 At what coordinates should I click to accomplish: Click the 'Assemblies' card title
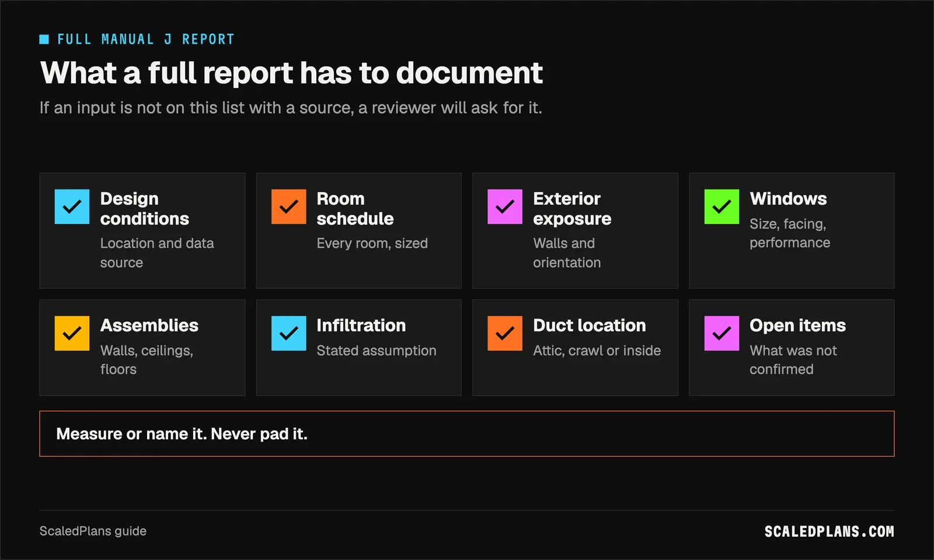click(x=149, y=325)
